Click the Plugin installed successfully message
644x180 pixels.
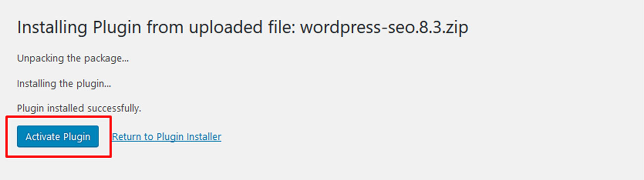click(79, 108)
